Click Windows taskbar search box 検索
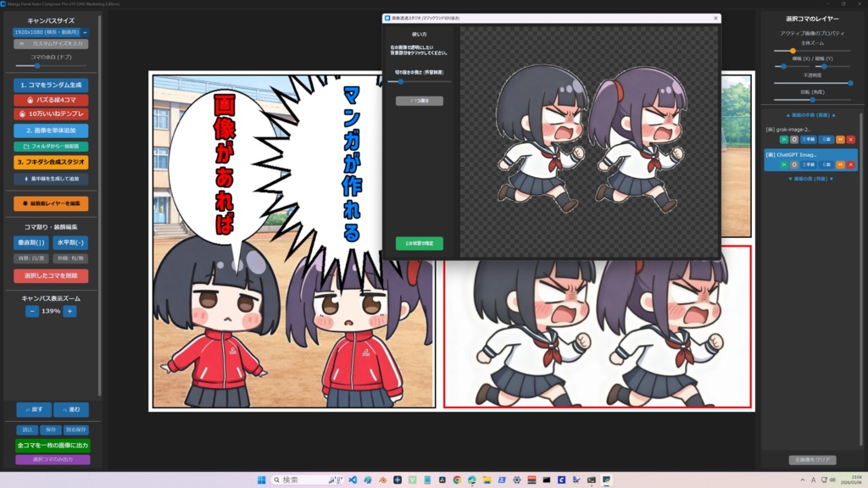Screen dimensions: 868x488 (x=307, y=480)
